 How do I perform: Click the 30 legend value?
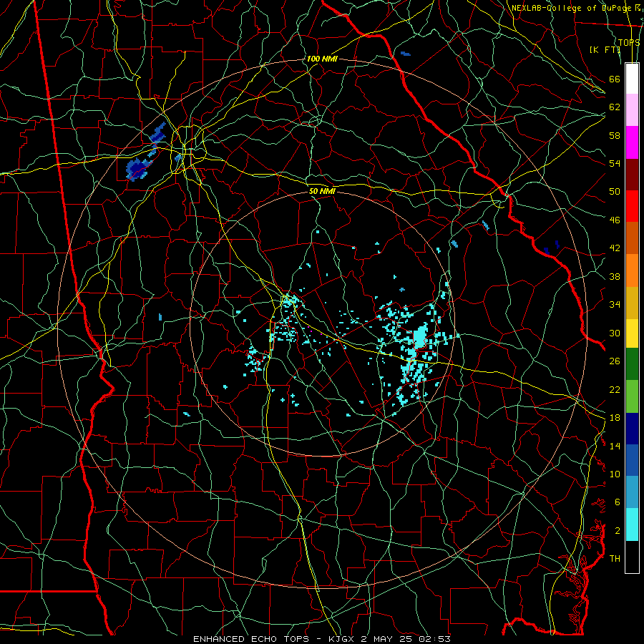coord(615,333)
